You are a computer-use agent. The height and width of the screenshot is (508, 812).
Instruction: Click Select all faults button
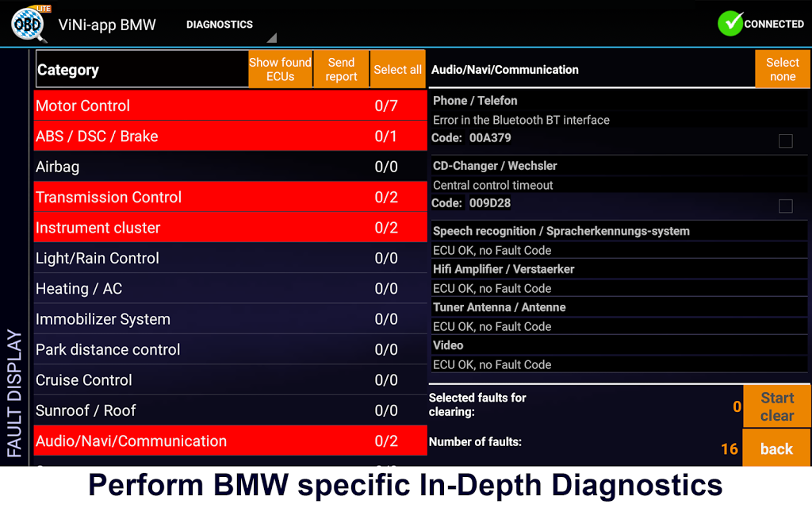click(397, 70)
